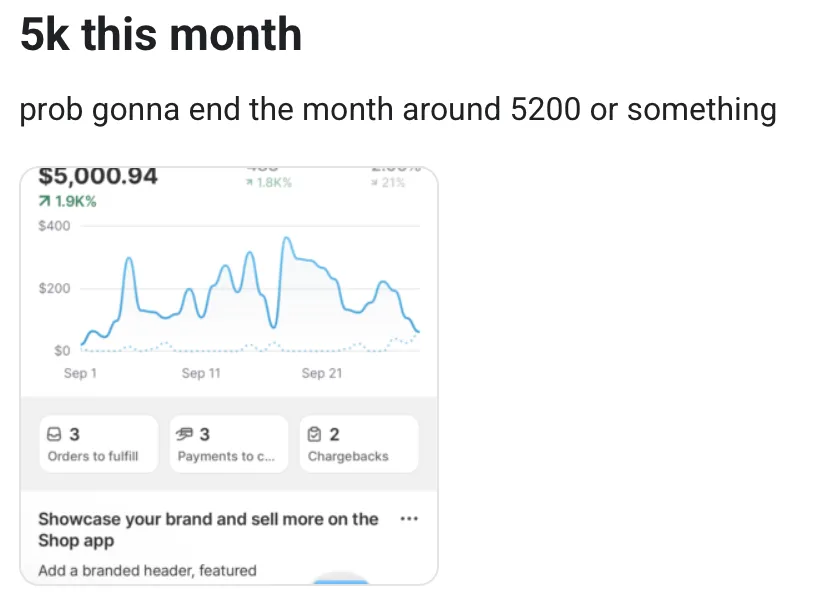This screenshot has height=606, width=828.
Task: Click the '5k this month' post title
Action: pyautogui.click(x=161, y=34)
